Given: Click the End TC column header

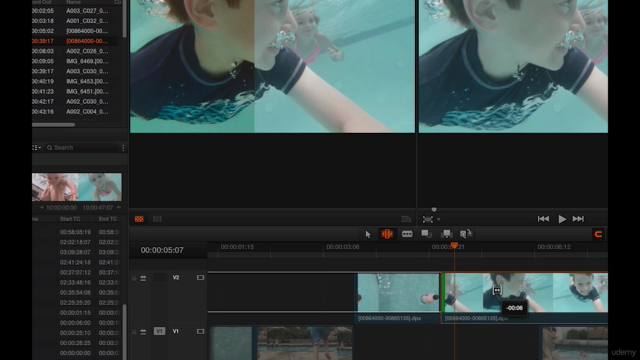Looking at the screenshot, I should click(108, 219).
